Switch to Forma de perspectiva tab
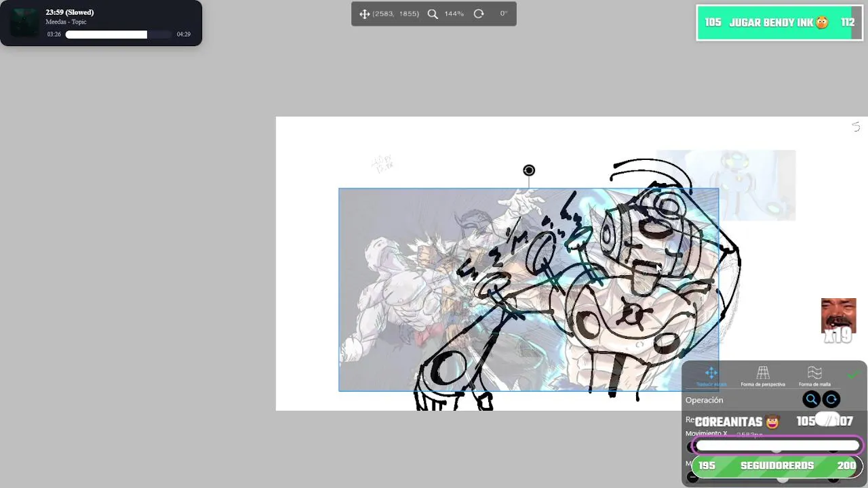This screenshot has width=868, height=488. [763, 376]
